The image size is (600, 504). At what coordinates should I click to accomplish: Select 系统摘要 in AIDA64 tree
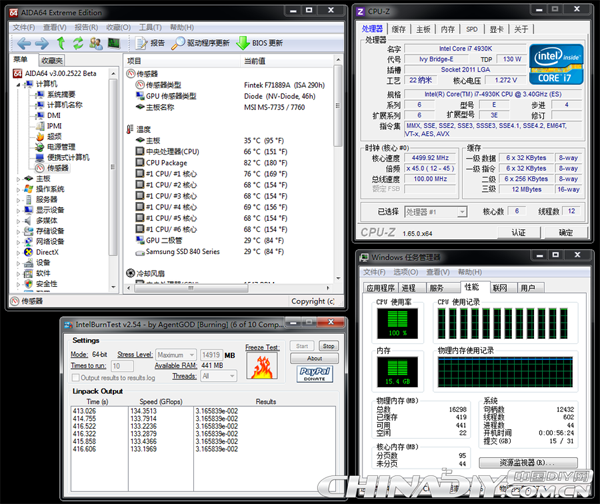click(x=55, y=94)
